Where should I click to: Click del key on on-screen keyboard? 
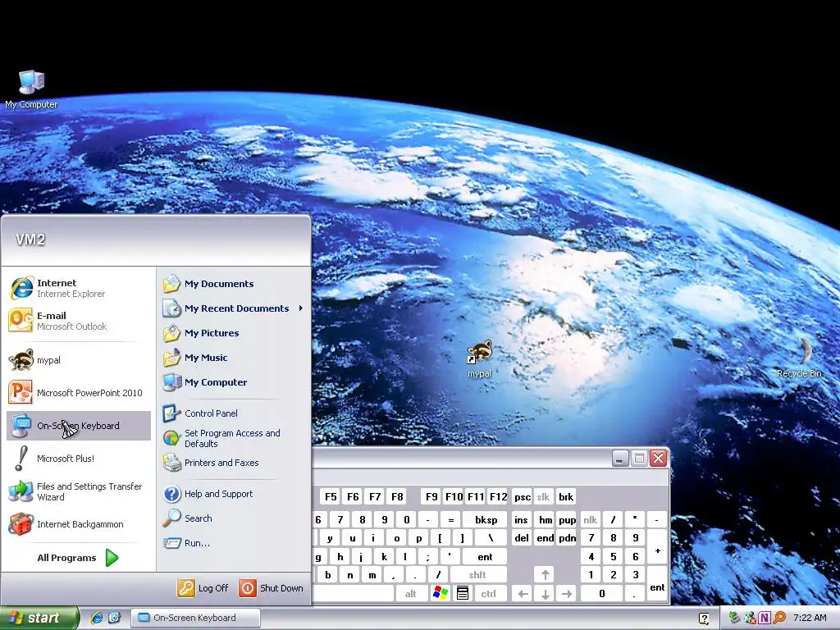tap(521, 538)
